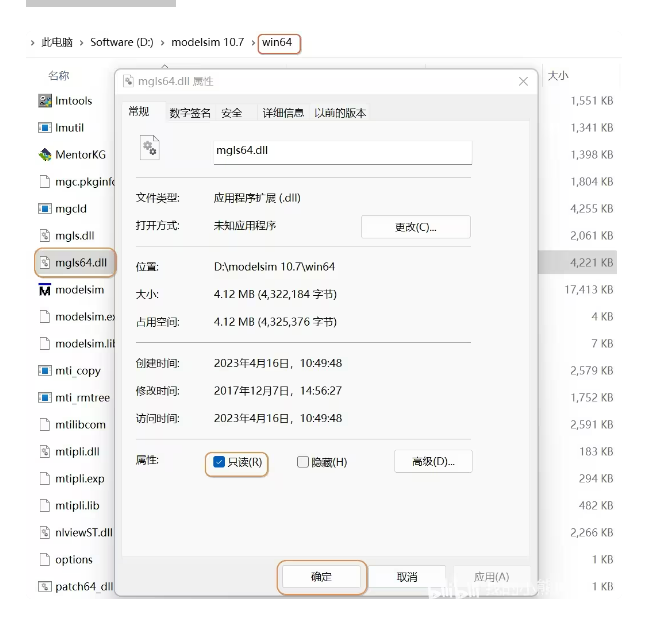The image size is (656, 620).
Task: Click the mtipli.lib file icon
Action: (45, 505)
